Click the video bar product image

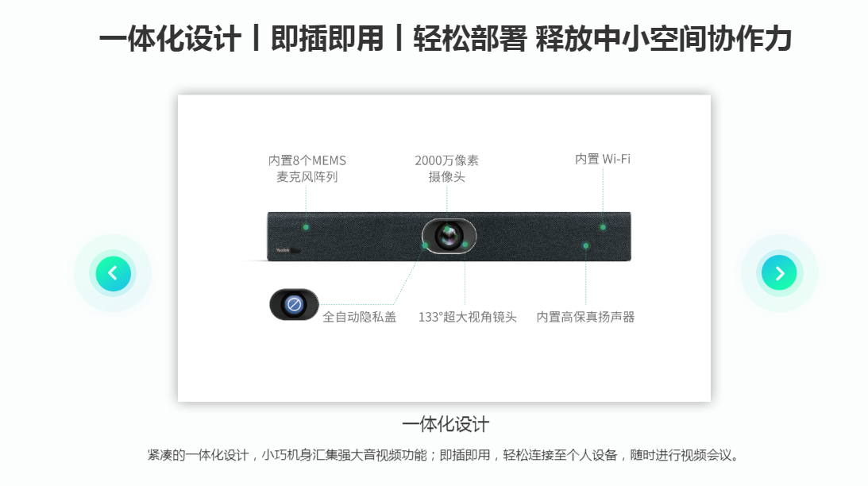[x=449, y=237]
